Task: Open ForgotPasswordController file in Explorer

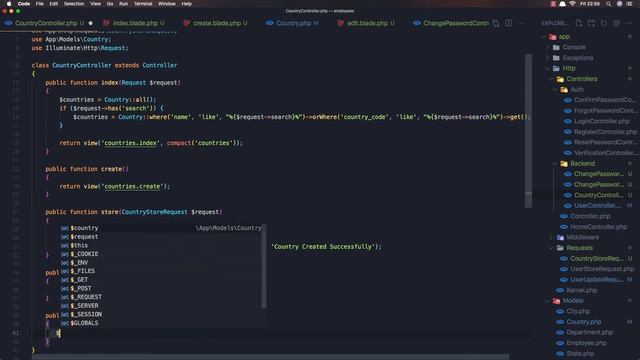Action: 604,111
